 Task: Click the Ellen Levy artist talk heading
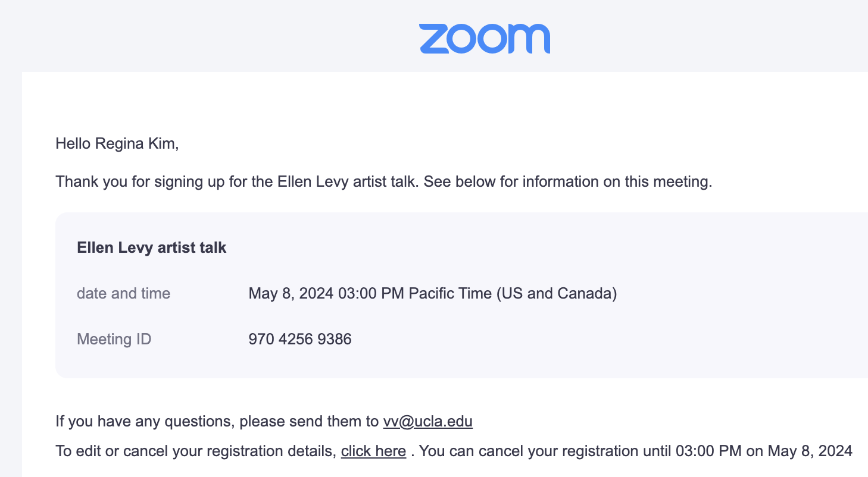(x=151, y=247)
